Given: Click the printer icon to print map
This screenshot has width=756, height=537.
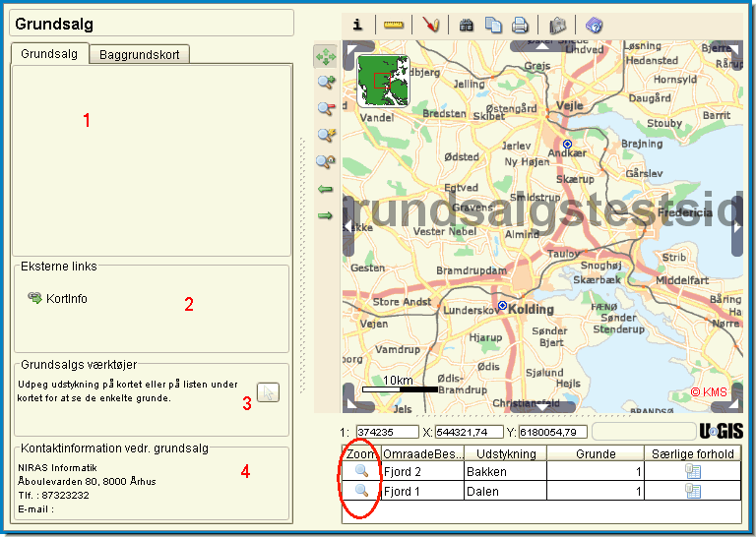Looking at the screenshot, I should pyautogui.click(x=520, y=25).
